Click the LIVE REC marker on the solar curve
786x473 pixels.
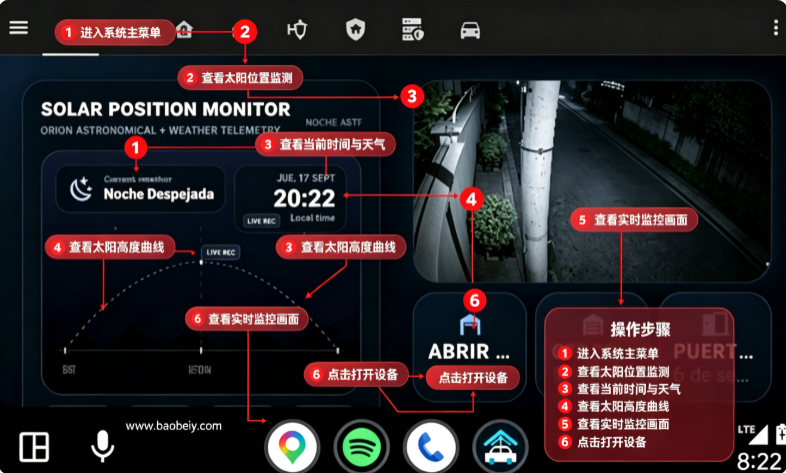point(221,252)
